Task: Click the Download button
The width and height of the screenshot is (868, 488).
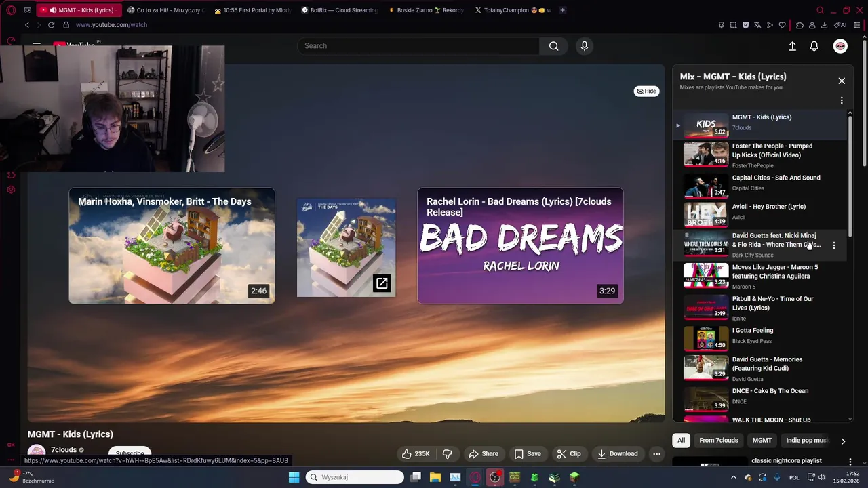Action: coord(618,453)
